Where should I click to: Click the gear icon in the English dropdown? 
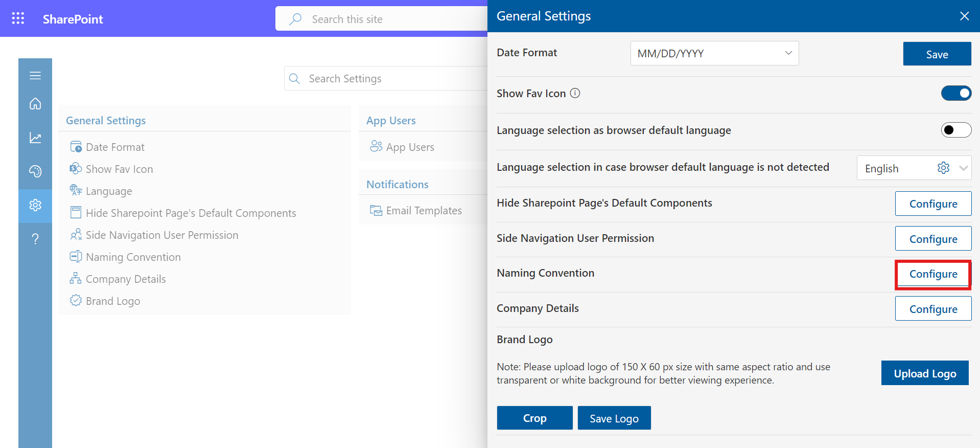943,168
